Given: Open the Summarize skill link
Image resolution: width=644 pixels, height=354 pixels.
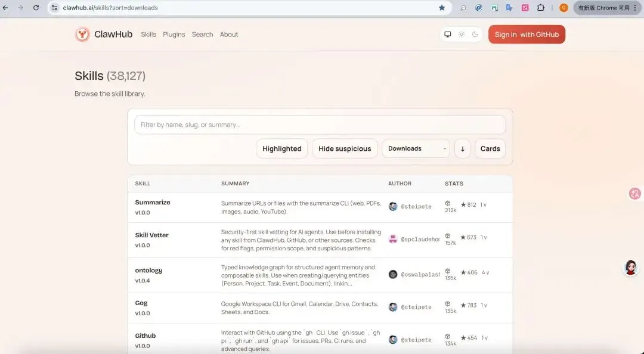Looking at the screenshot, I should (x=153, y=202).
